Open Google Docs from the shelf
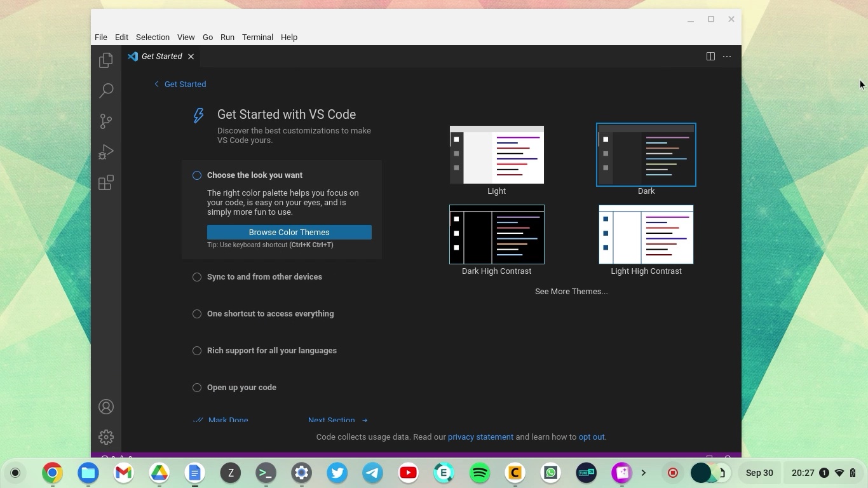Image resolution: width=868 pixels, height=488 pixels. coord(195,473)
